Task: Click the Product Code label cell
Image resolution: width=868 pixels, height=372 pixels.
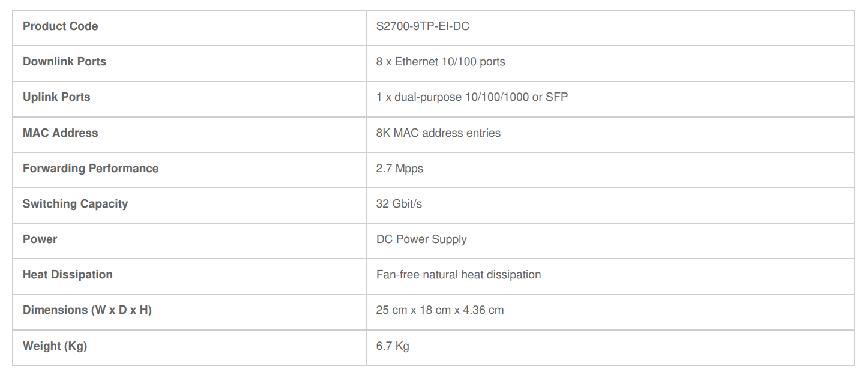Action: pyautogui.click(x=60, y=26)
